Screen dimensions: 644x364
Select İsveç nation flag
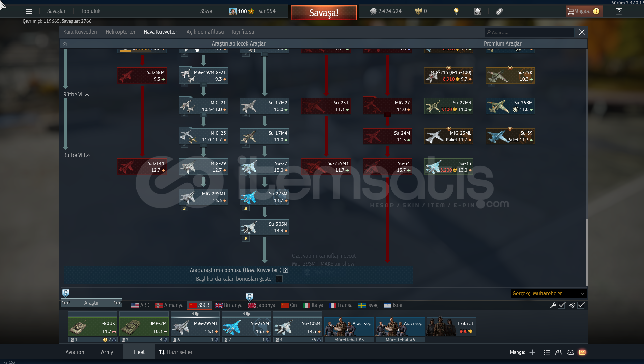point(368,305)
